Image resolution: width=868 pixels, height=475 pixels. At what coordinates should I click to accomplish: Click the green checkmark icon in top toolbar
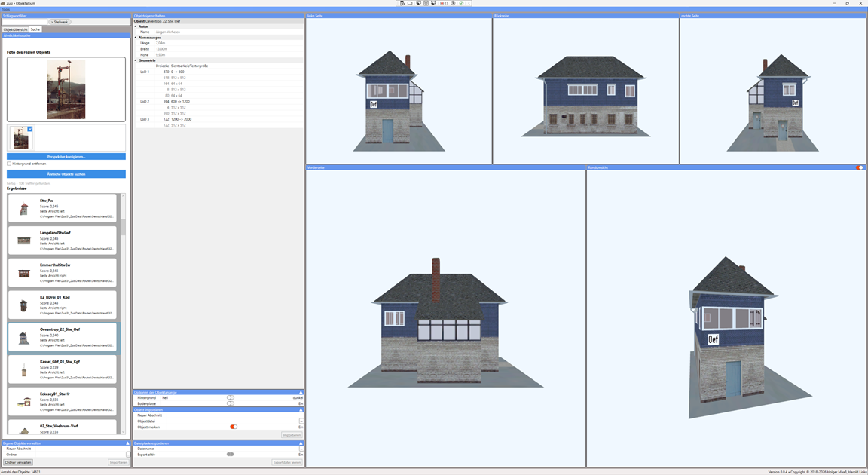(x=461, y=3)
